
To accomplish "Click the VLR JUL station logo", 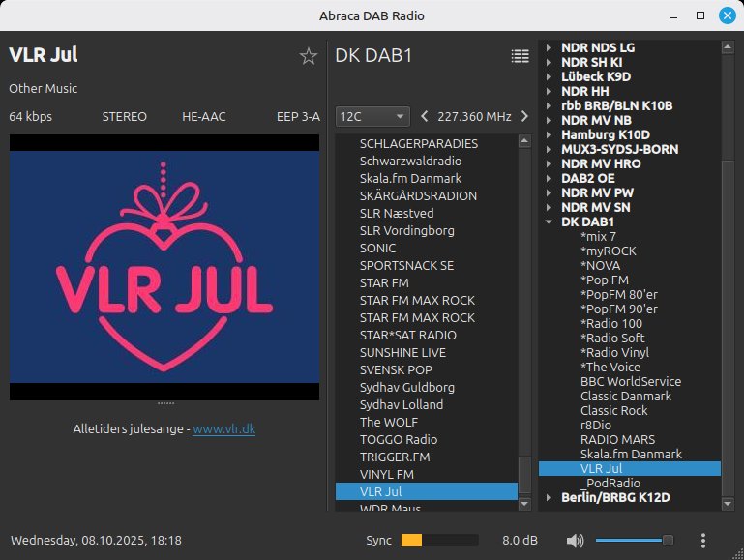I will 164,267.
